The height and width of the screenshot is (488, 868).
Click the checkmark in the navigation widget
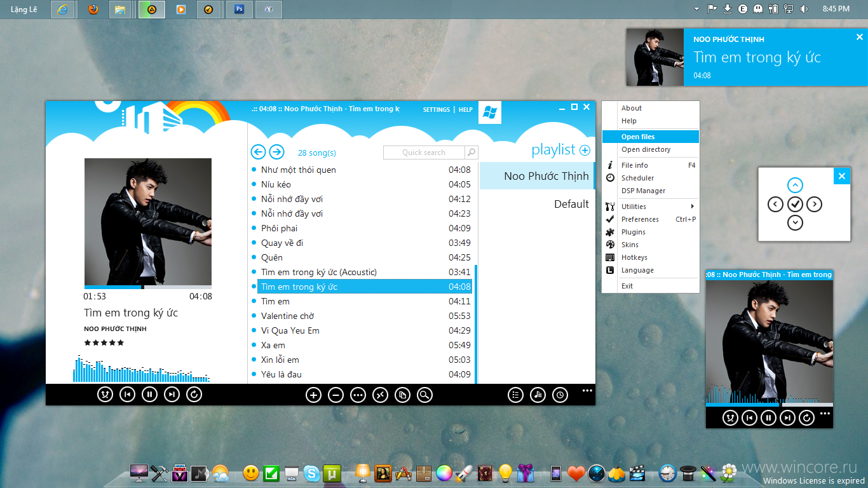[x=795, y=204]
